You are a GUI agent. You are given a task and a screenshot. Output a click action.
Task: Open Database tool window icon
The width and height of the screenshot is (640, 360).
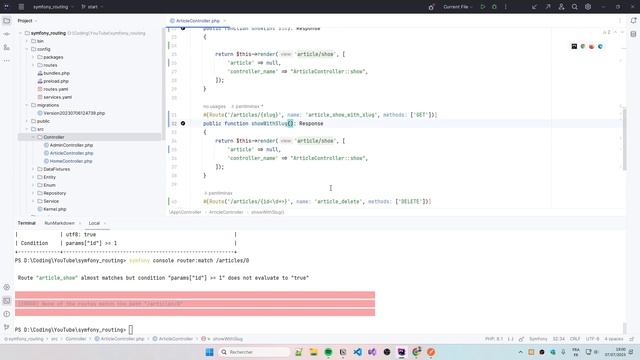[633, 34]
